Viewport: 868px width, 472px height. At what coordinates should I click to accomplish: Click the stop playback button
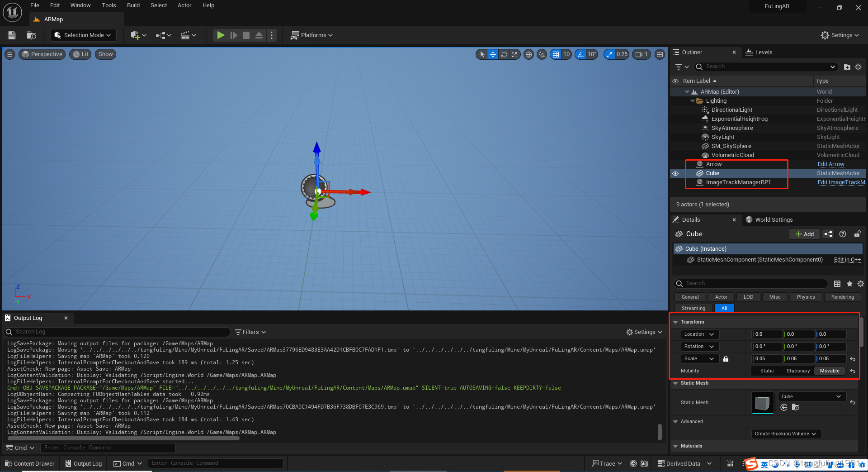(x=246, y=35)
